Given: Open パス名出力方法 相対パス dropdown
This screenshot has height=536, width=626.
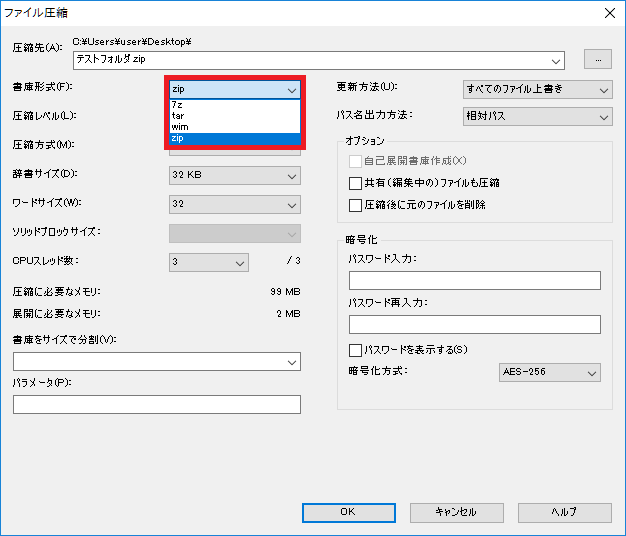Looking at the screenshot, I should [537, 116].
